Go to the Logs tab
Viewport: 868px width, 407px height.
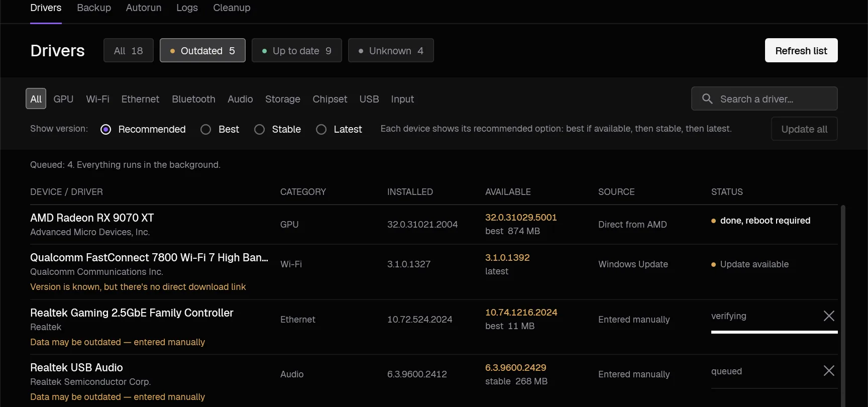tap(187, 8)
